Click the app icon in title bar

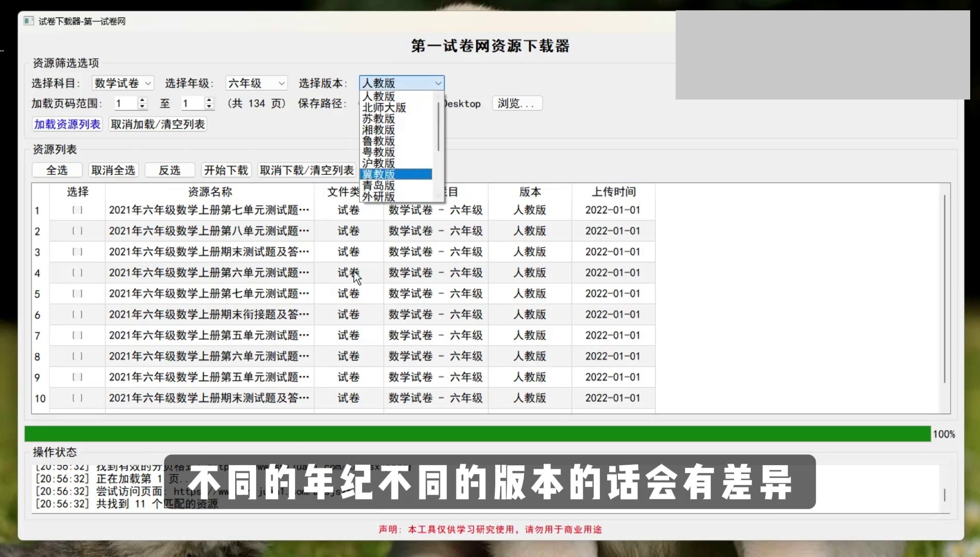(x=29, y=21)
